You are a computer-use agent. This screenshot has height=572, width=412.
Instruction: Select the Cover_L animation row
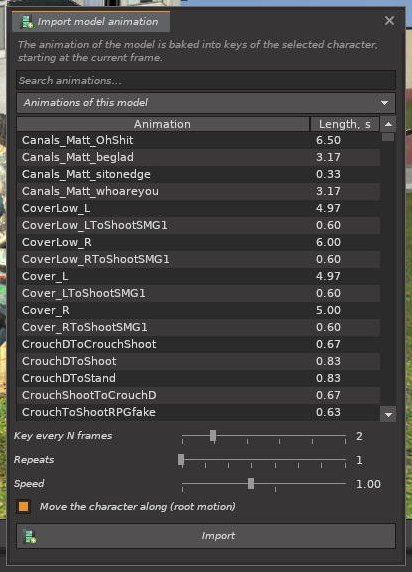(198, 276)
